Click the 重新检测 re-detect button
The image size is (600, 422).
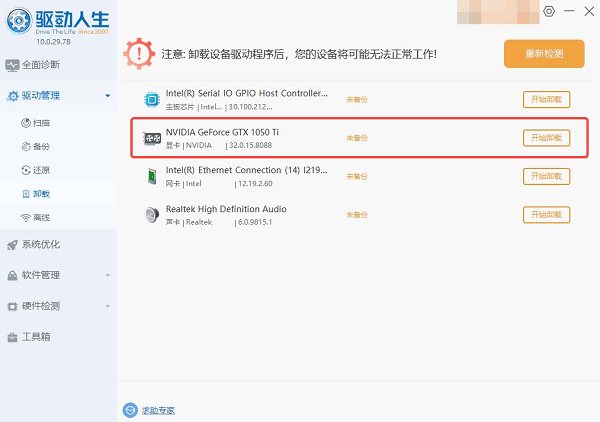543,54
